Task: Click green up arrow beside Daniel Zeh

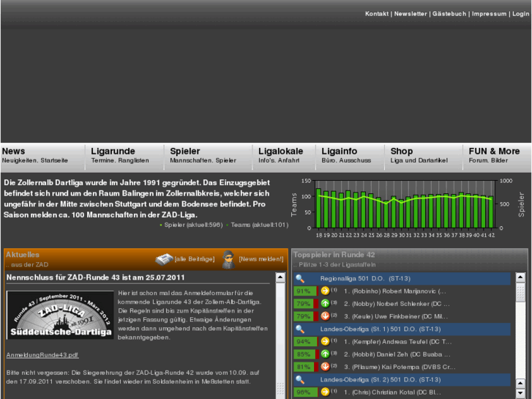Action: 325,354
